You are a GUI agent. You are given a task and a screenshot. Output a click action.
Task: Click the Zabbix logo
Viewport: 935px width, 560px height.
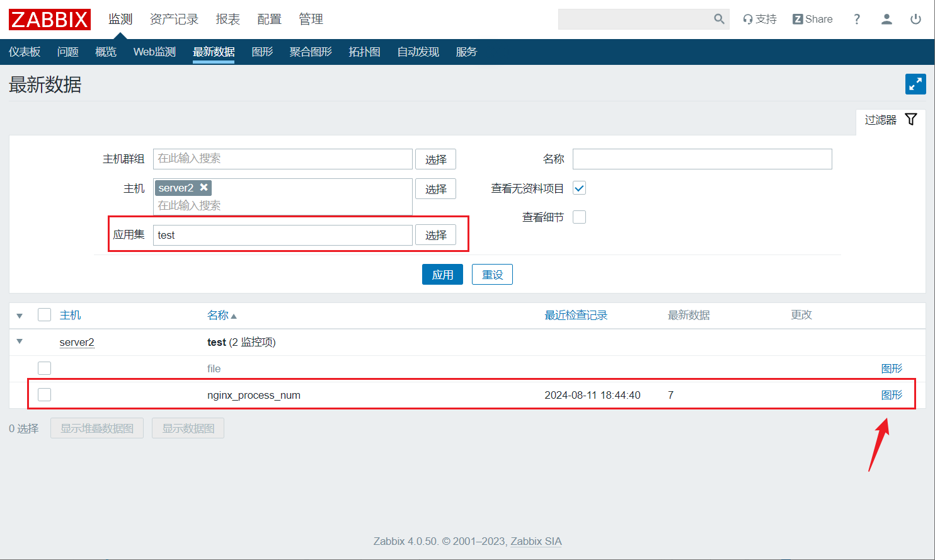pyautogui.click(x=50, y=20)
